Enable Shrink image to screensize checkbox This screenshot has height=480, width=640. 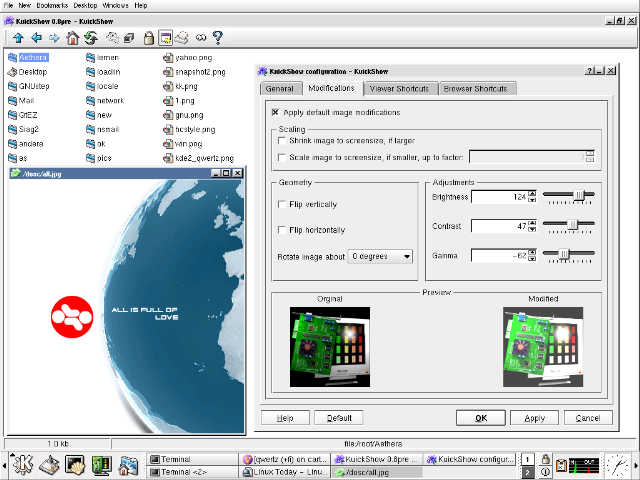(x=281, y=141)
